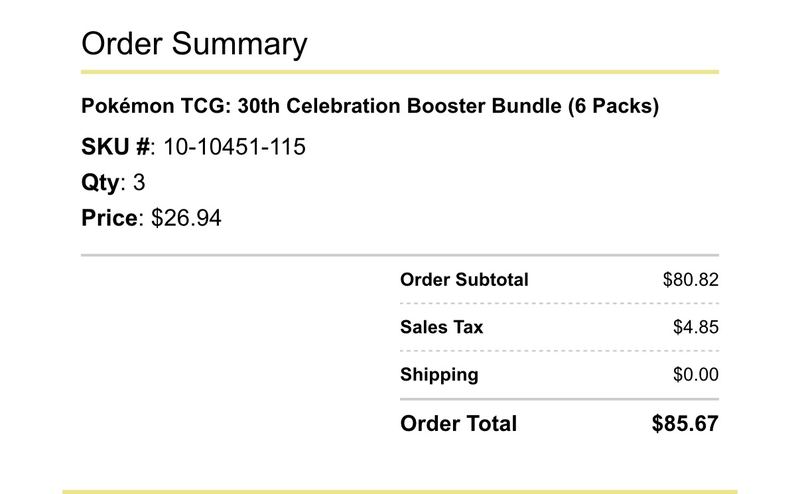Click the yellow divider under Order Summary
This screenshot has height=494, width=800.
(x=400, y=72)
